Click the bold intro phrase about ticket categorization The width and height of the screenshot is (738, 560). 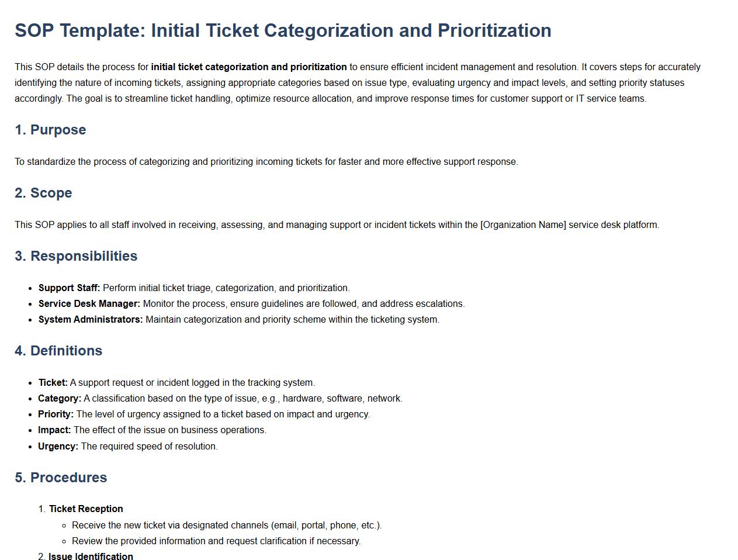[248, 67]
